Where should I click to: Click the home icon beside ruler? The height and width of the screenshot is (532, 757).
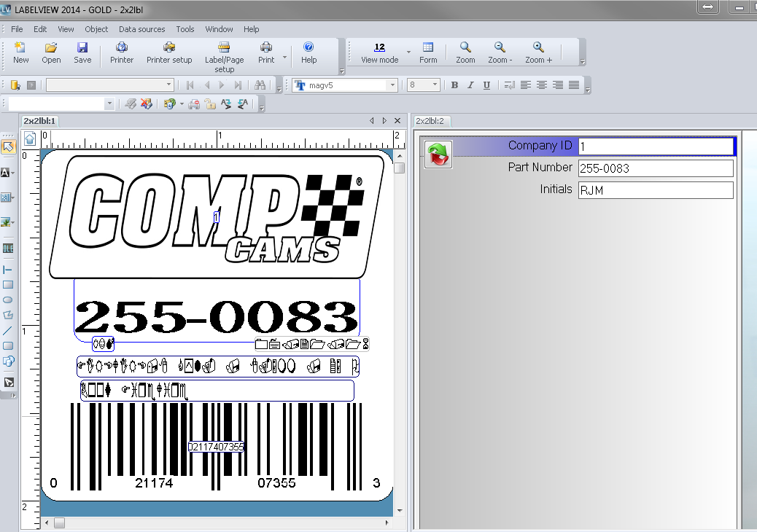pos(30,139)
